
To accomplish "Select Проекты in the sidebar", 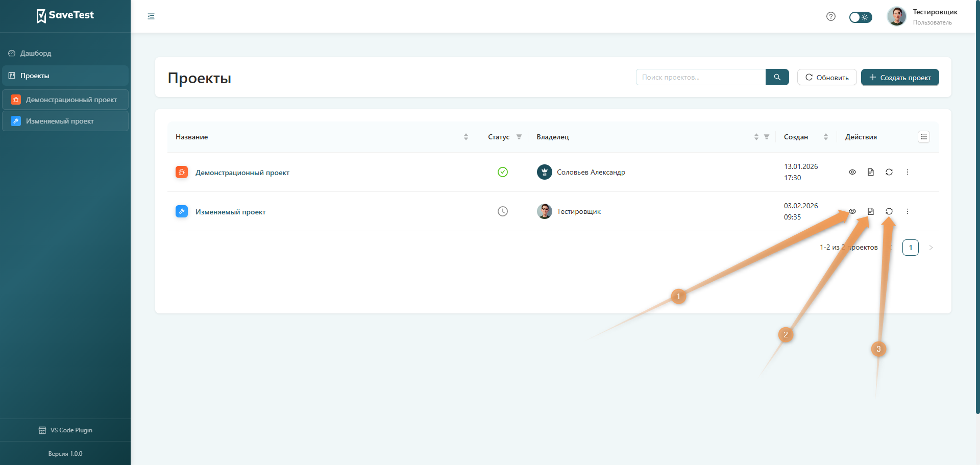I will click(35, 76).
